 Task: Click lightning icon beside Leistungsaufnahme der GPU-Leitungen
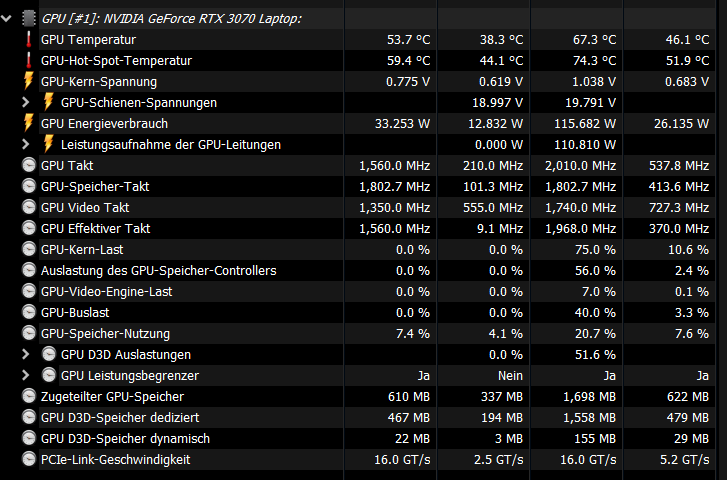49,144
